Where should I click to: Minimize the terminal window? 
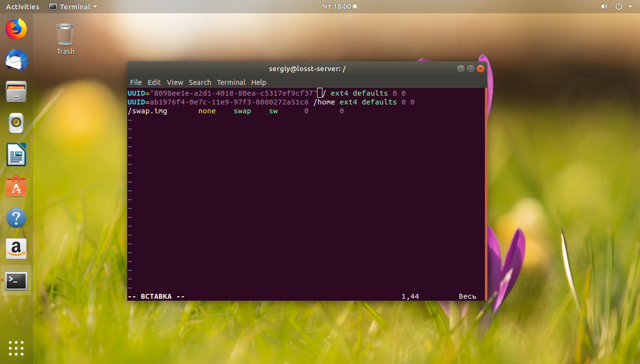click(x=460, y=69)
